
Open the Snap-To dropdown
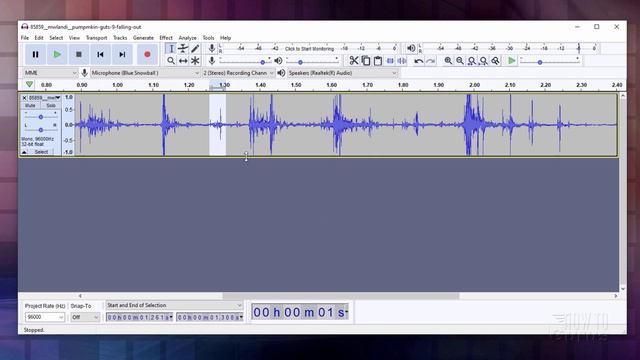[x=85, y=317]
